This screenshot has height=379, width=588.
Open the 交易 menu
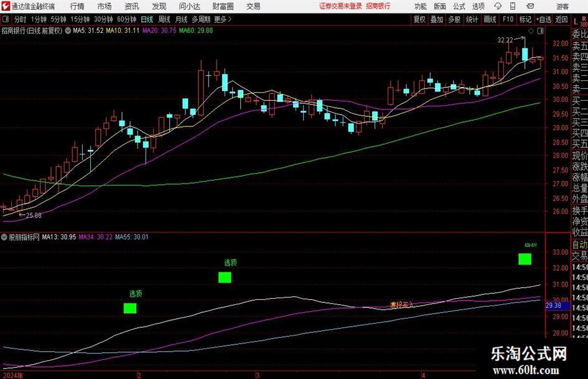[253, 6]
